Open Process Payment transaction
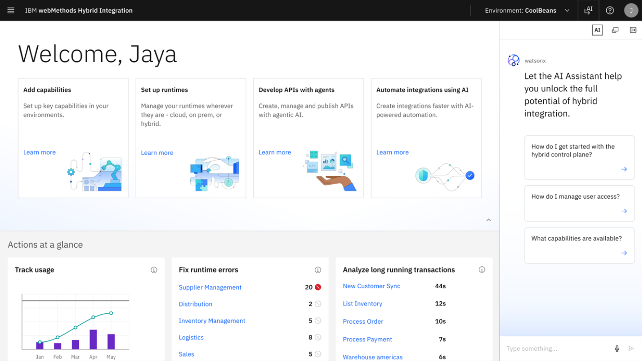The image size is (644, 362). (367, 340)
